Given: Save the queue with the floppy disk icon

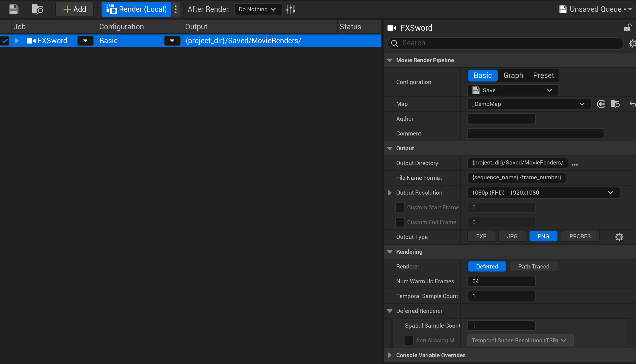Looking at the screenshot, I should pyautogui.click(x=13, y=9).
